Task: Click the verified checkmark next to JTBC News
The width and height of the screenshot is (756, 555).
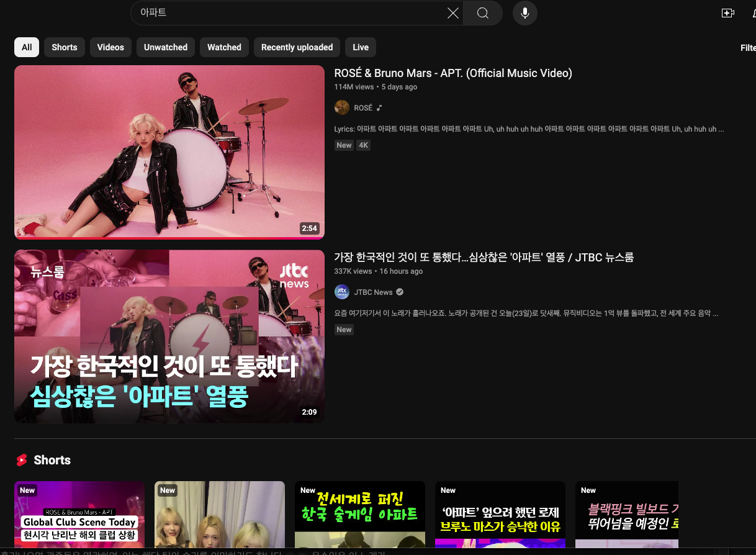Action: (399, 292)
